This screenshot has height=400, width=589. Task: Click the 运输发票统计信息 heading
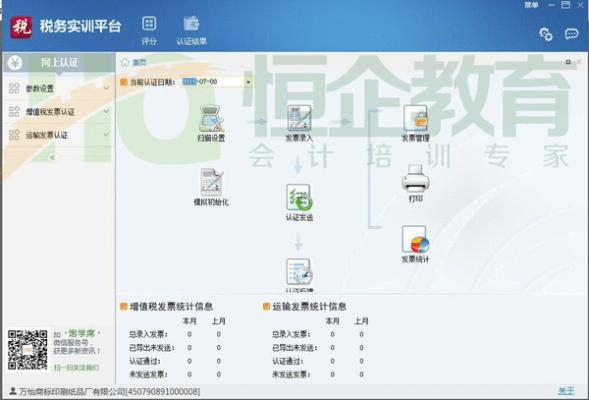[309, 306]
